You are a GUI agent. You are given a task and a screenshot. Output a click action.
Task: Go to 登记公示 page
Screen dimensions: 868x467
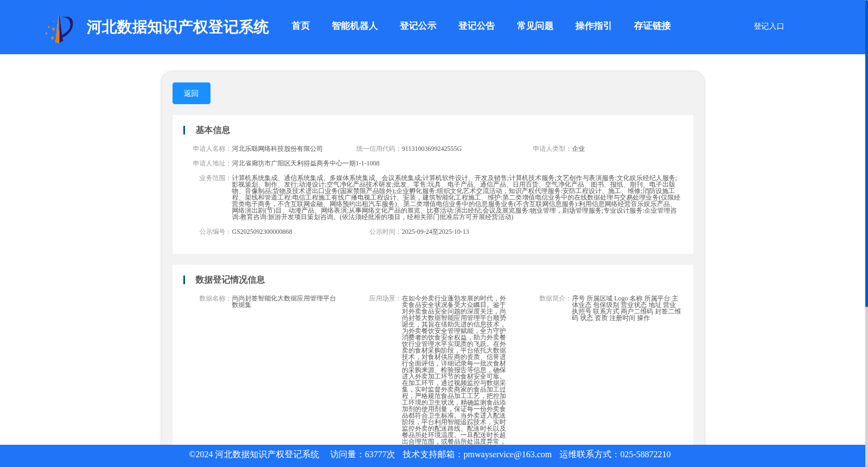418,26
